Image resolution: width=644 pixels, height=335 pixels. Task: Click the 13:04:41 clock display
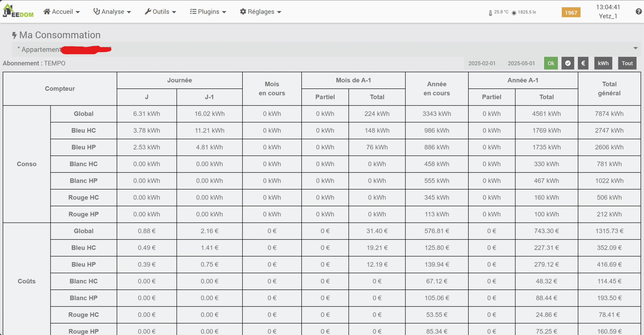(x=608, y=7)
